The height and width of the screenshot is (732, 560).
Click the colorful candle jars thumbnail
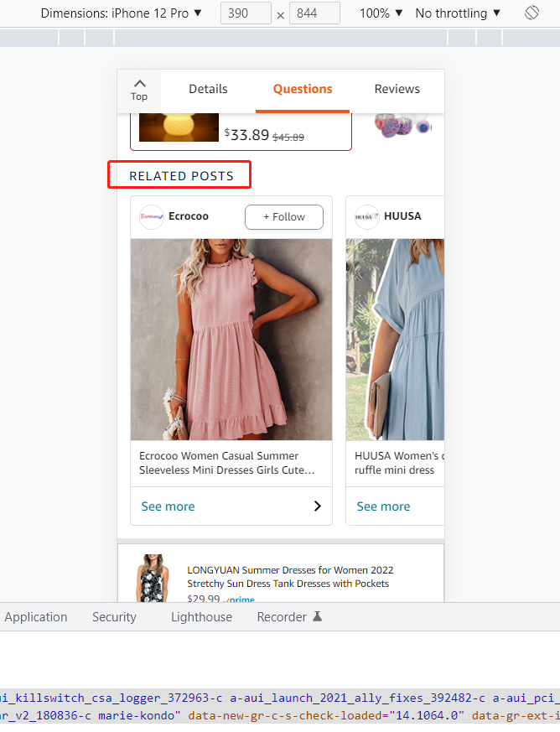click(402, 125)
